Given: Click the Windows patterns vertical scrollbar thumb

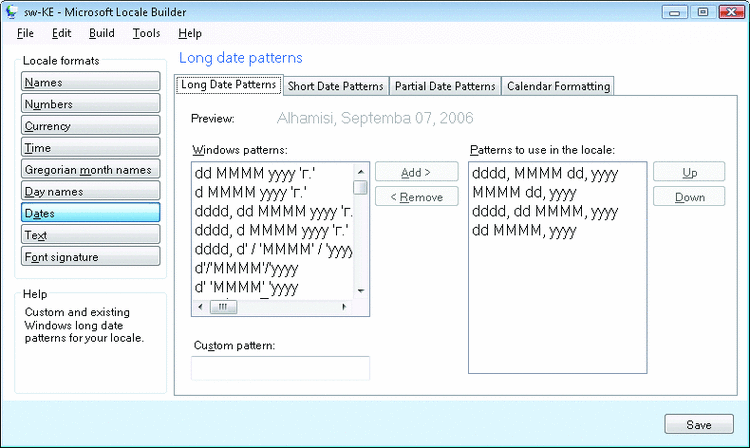Looking at the screenshot, I should point(361,187).
